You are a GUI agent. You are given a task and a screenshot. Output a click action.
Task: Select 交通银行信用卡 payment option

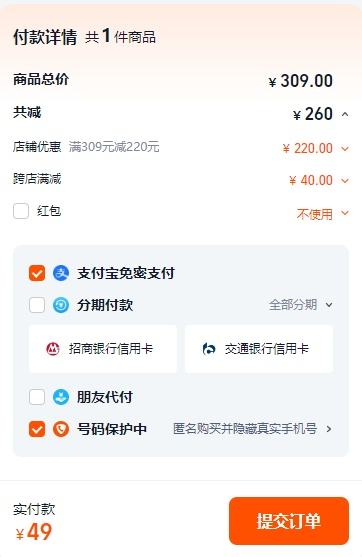259,349
